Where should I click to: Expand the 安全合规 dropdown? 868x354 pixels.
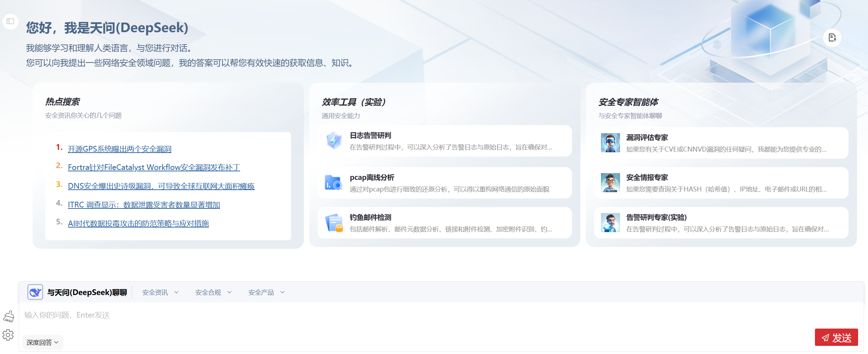point(213,293)
